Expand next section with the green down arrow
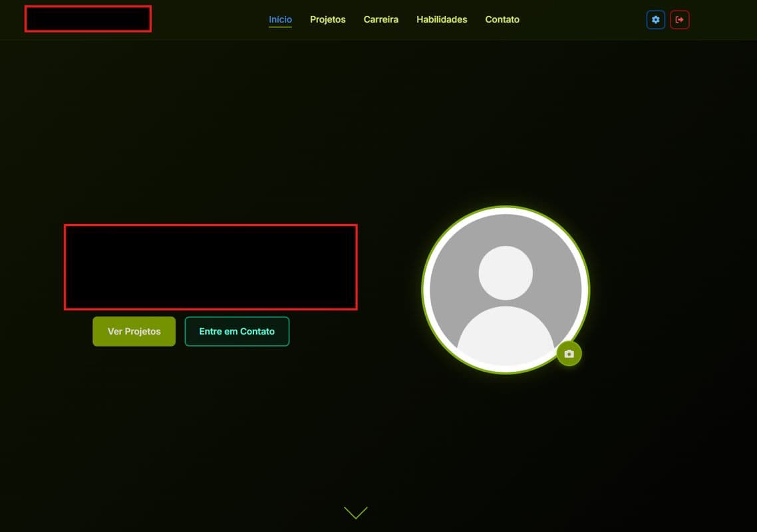757x532 pixels. (x=356, y=512)
